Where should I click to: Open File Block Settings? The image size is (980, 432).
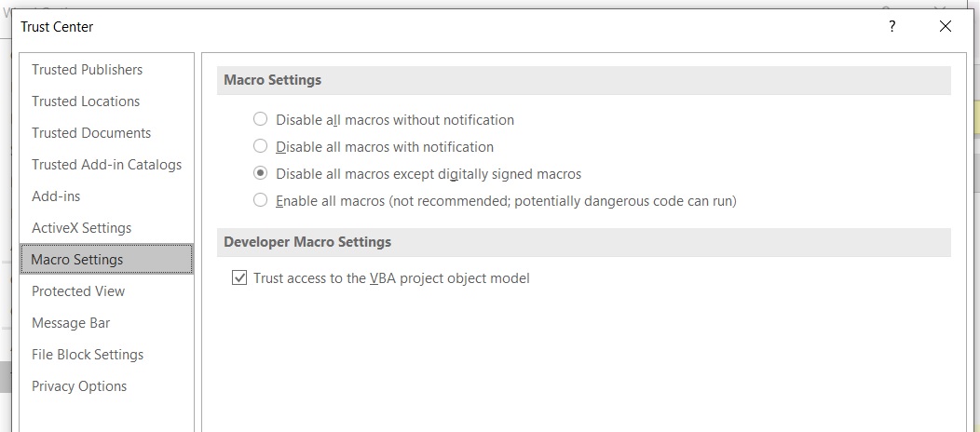pos(88,355)
